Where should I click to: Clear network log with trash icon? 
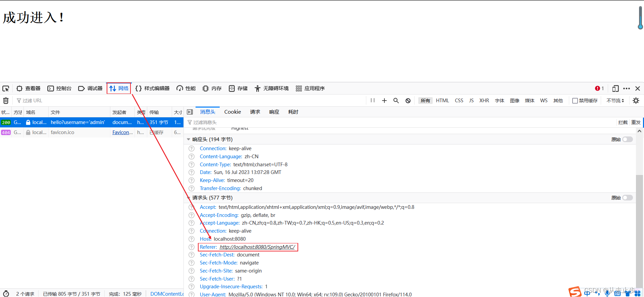6,101
